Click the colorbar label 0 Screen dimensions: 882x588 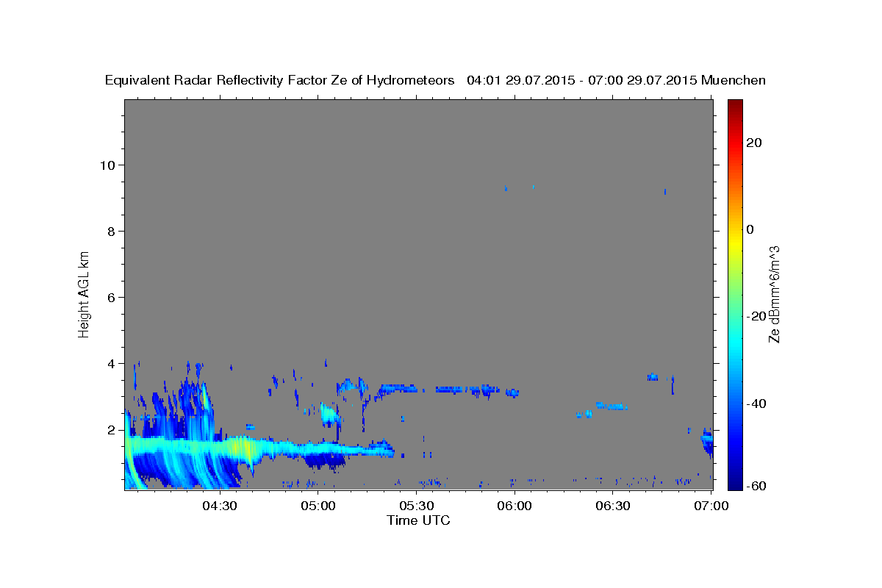[750, 229]
